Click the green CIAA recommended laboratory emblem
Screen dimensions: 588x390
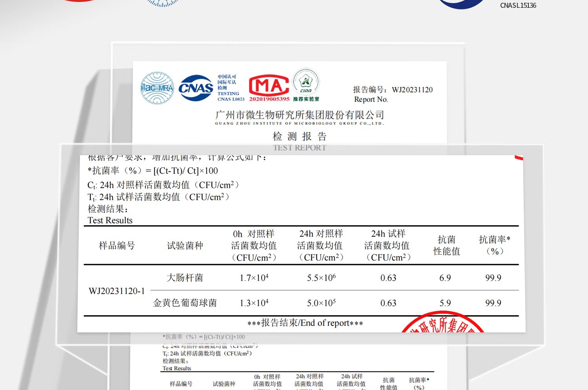306,82
